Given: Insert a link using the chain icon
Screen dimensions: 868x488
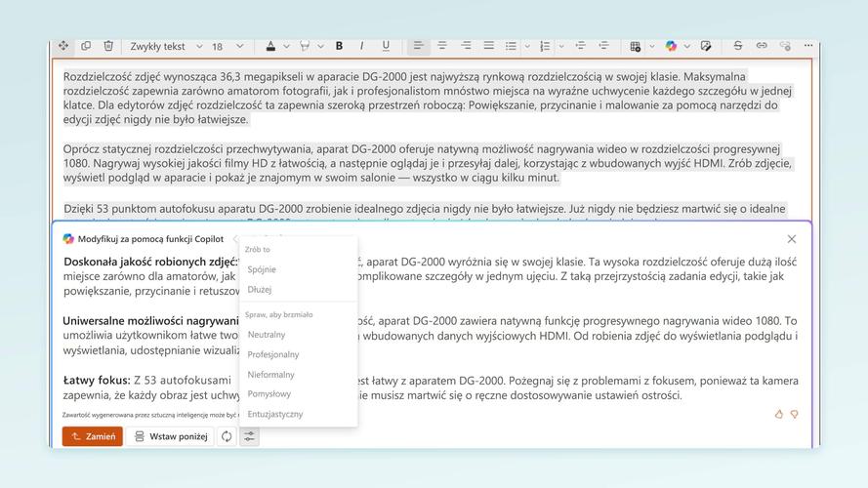Looking at the screenshot, I should click(761, 46).
